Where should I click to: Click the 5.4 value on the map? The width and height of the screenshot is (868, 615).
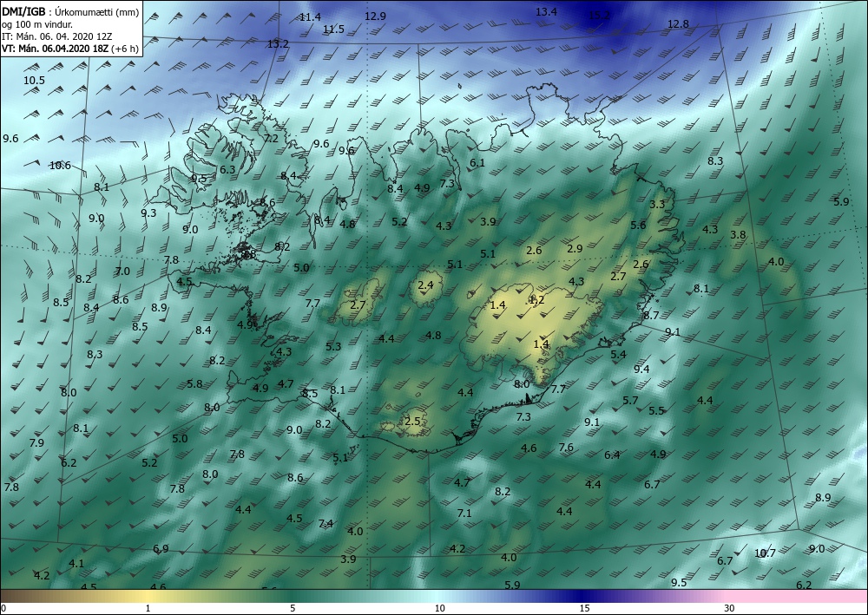pyautogui.click(x=618, y=354)
